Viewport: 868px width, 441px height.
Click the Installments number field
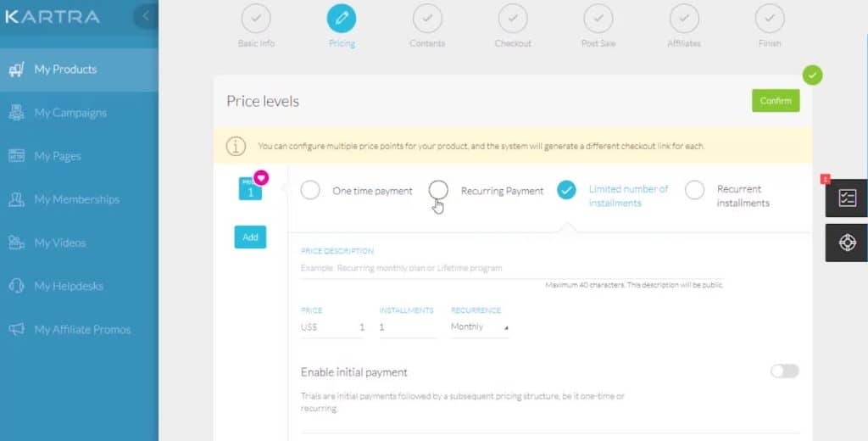pyautogui.click(x=408, y=327)
